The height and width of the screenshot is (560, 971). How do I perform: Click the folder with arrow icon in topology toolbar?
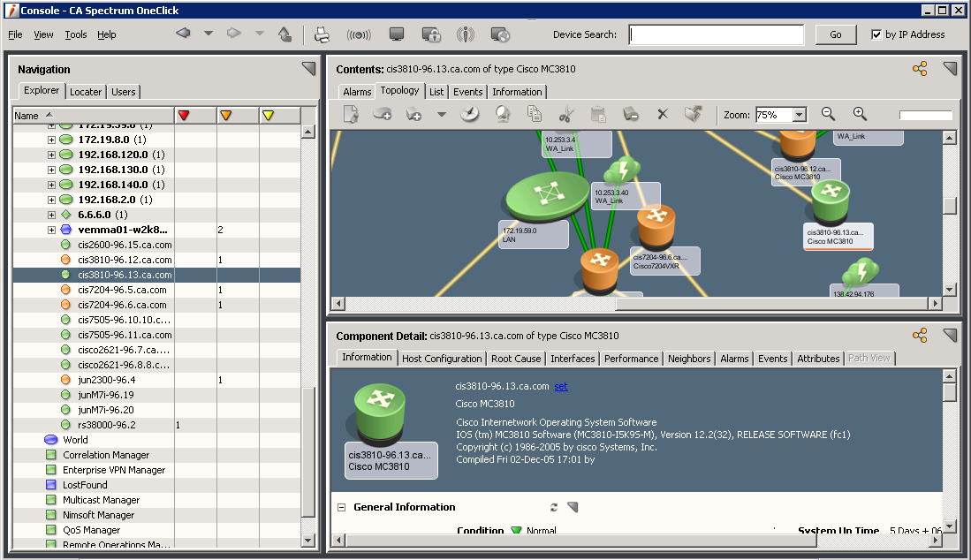pos(694,114)
